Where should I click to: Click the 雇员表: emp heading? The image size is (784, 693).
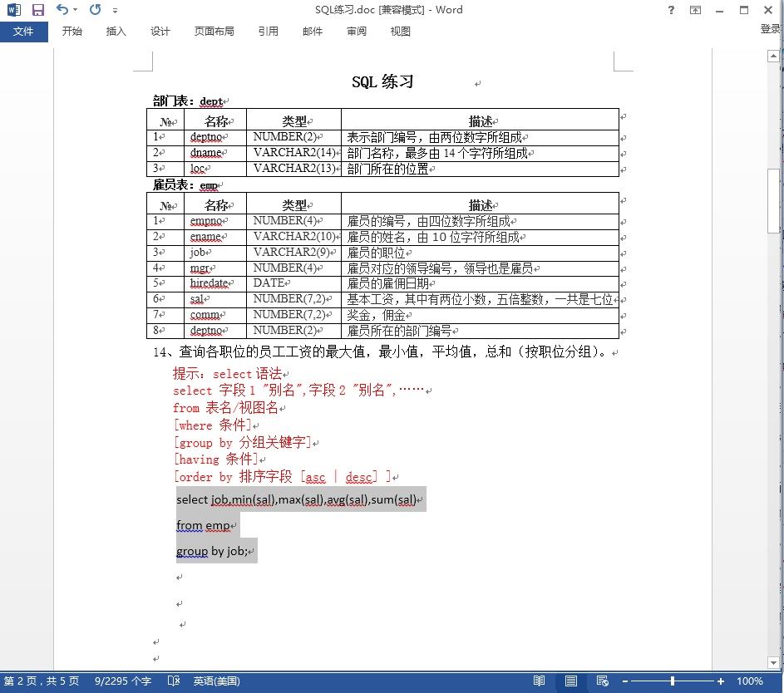[x=185, y=184]
